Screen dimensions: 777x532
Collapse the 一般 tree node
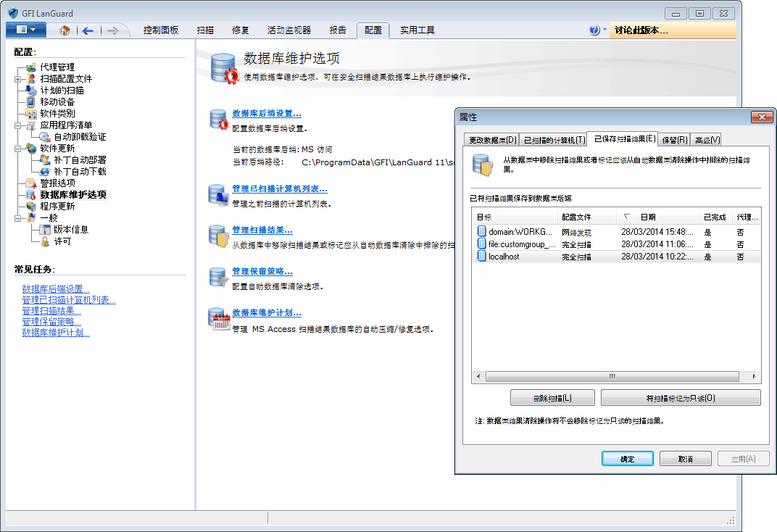[18, 218]
